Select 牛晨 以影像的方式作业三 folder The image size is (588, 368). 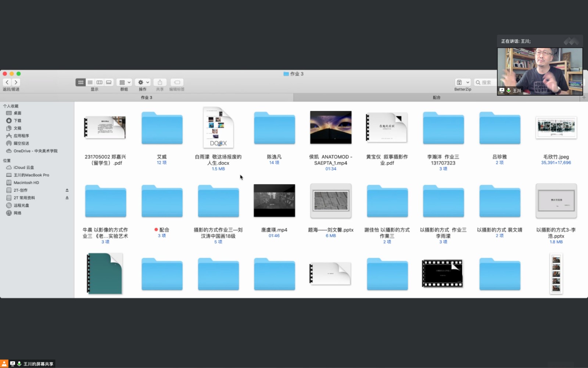(105, 201)
